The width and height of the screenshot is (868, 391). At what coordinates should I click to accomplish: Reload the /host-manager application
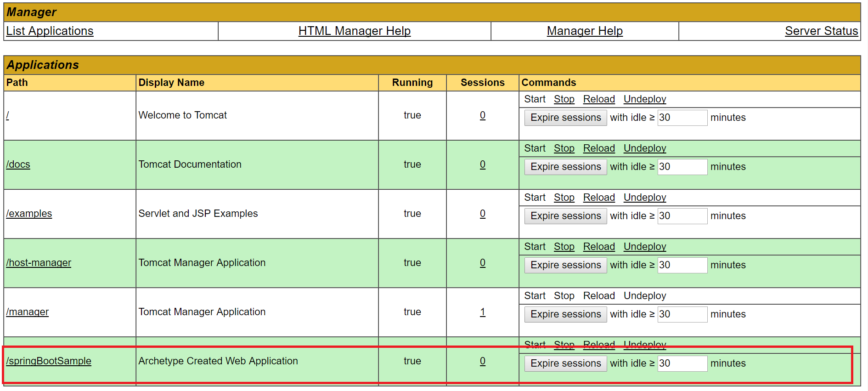(599, 247)
